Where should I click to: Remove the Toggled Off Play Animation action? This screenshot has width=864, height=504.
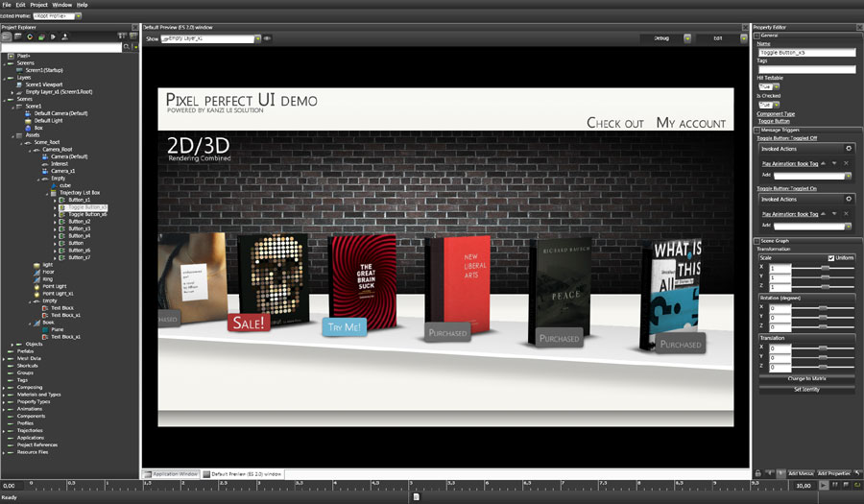[x=846, y=163]
